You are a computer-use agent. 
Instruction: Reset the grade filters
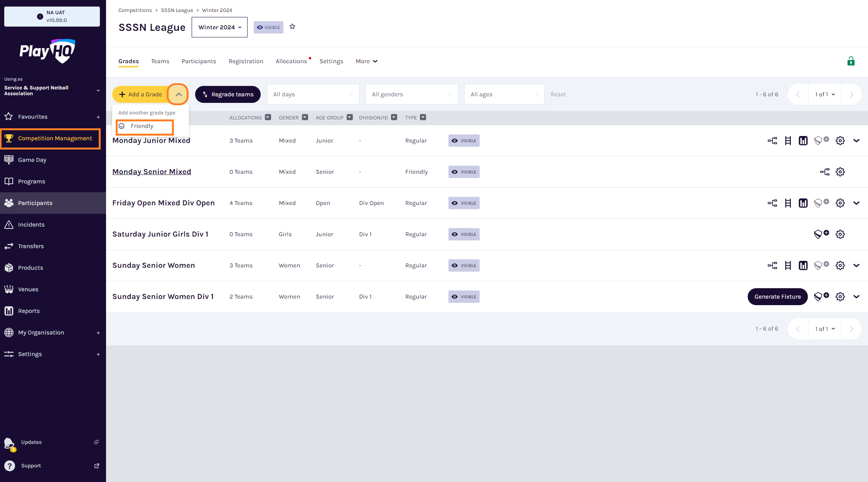click(558, 94)
